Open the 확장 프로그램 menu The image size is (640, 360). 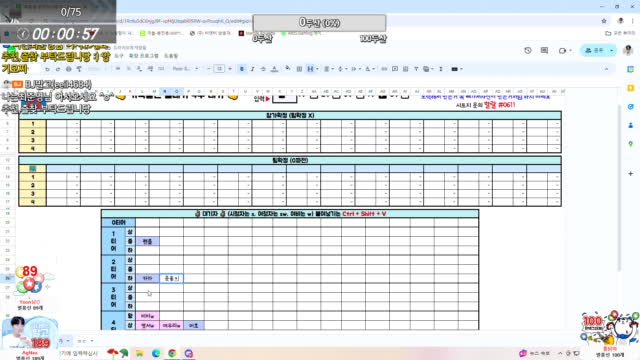pyautogui.click(x=144, y=56)
